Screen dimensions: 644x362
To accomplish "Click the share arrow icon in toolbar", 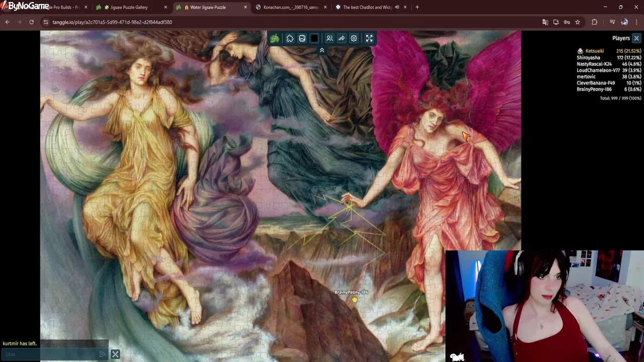I will coord(342,38).
